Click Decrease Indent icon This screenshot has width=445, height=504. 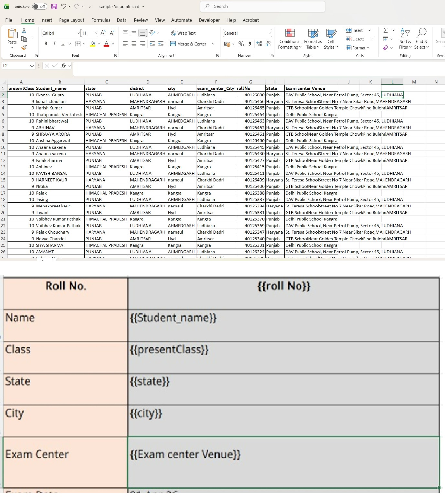[x=152, y=44]
